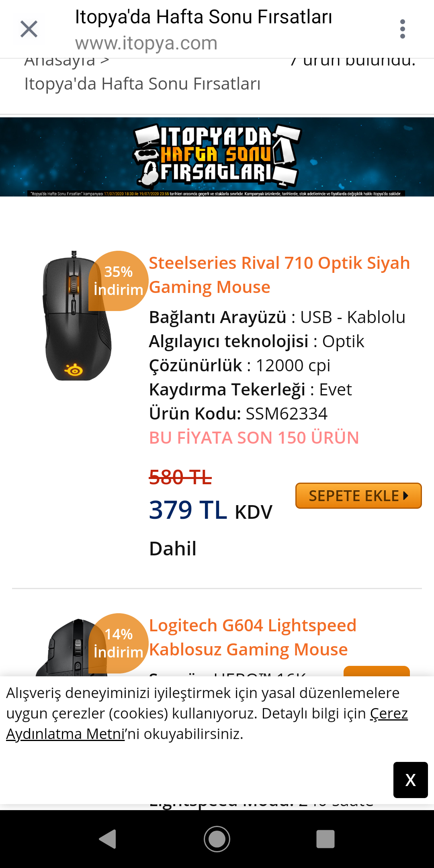This screenshot has height=868, width=434.
Task: Click the 379 TL sale price
Action: 188,510
